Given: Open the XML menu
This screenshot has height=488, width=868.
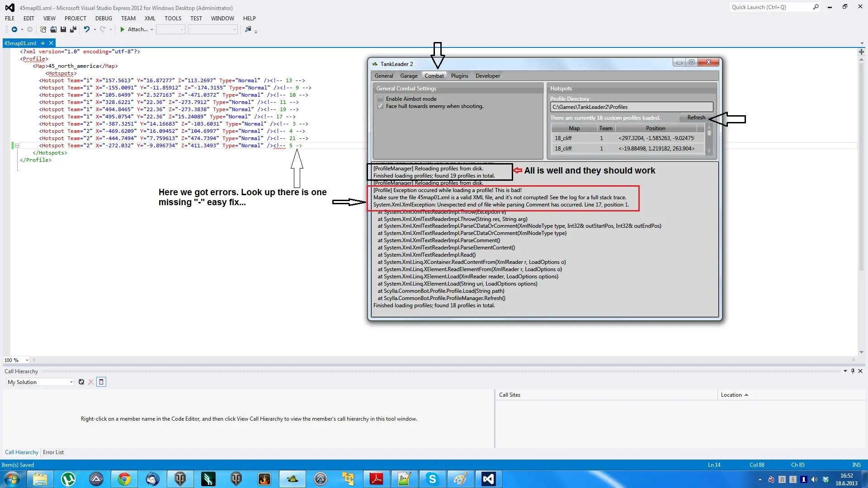Looking at the screenshot, I should point(150,19).
